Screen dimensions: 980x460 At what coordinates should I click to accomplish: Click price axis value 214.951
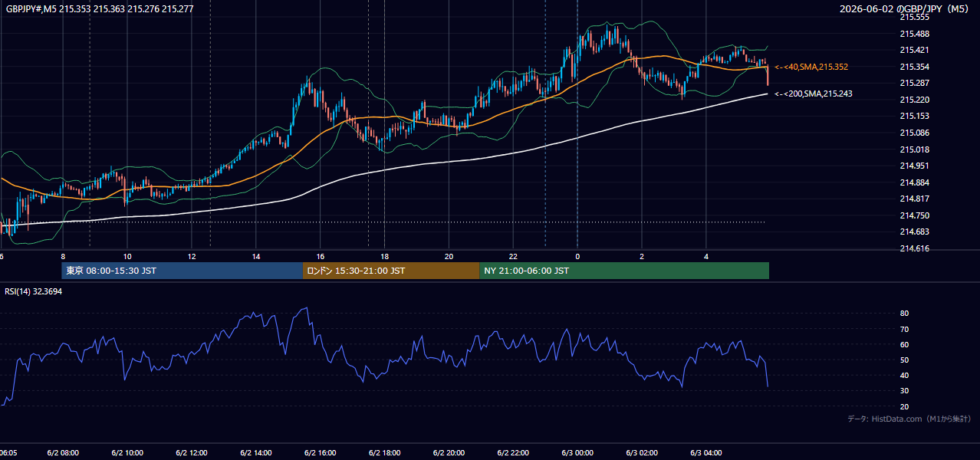914,166
